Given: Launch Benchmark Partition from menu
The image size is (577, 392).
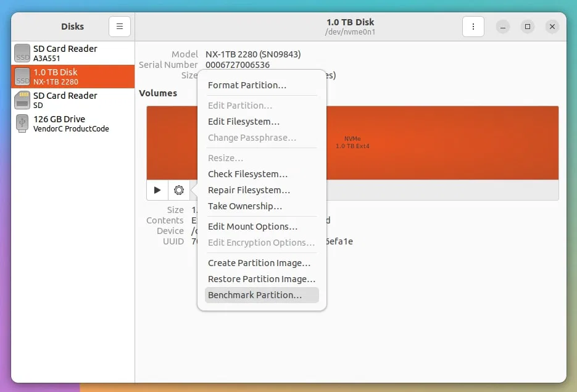Looking at the screenshot, I should pos(255,295).
